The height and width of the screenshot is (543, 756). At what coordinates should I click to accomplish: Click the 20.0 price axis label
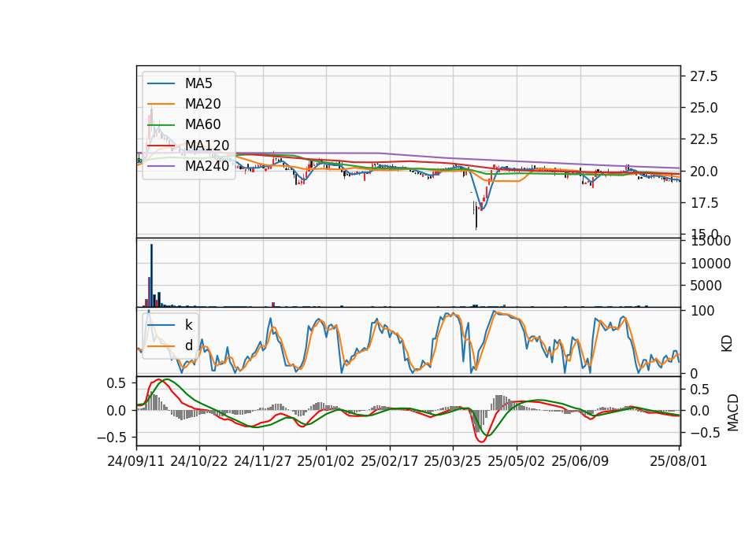(704, 172)
